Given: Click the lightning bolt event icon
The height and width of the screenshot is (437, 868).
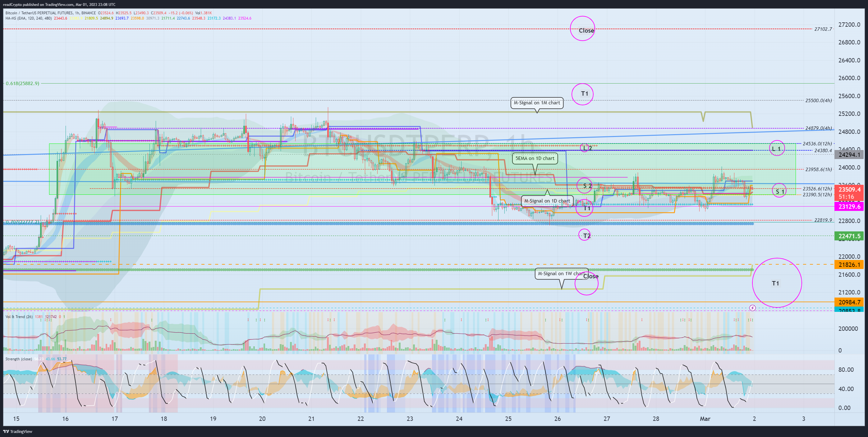Looking at the screenshot, I should 752,308.
